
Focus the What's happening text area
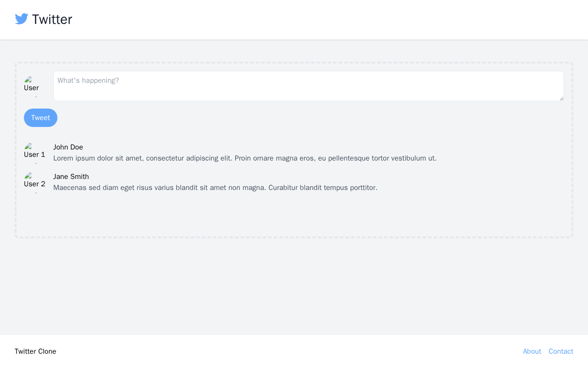click(x=309, y=86)
